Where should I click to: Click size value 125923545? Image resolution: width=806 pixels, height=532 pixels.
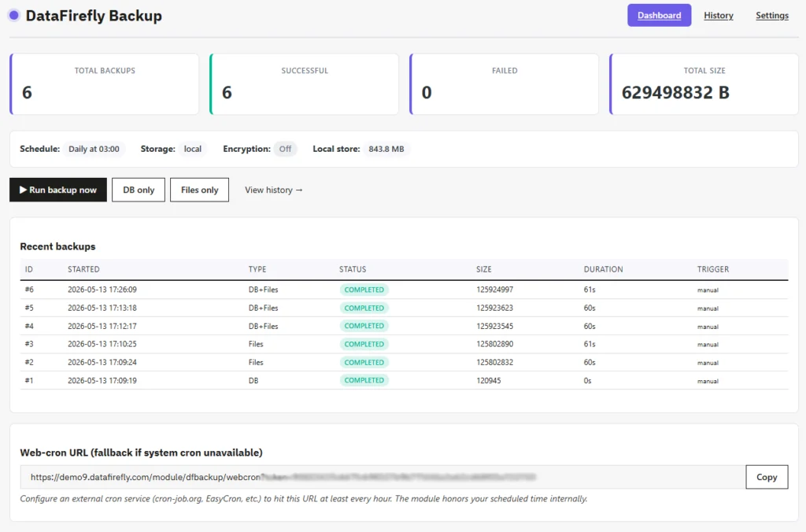point(494,326)
